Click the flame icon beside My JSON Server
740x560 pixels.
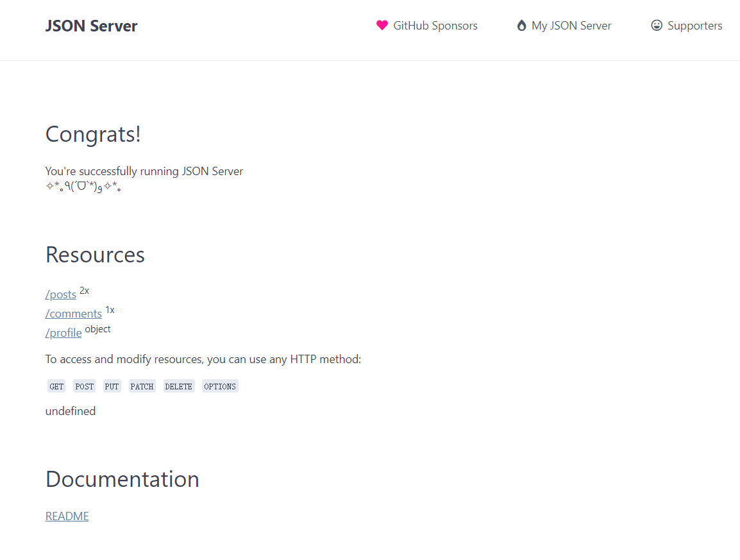521,26
